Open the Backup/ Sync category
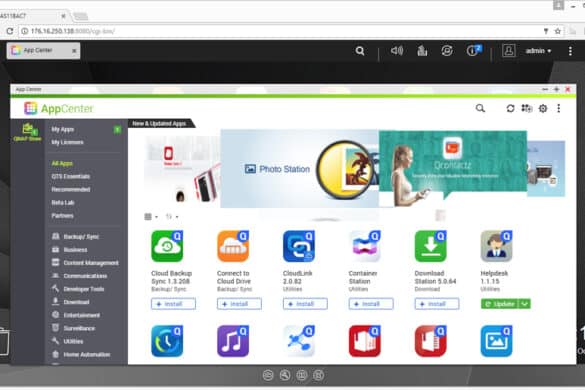The image size is (585, 390). [x=75, y=237]
